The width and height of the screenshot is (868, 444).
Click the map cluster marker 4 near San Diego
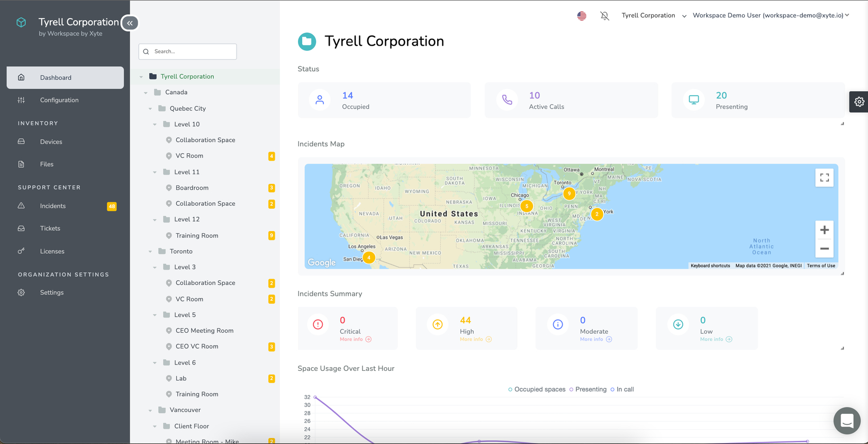pyautogui.click(x=369, y=257)
